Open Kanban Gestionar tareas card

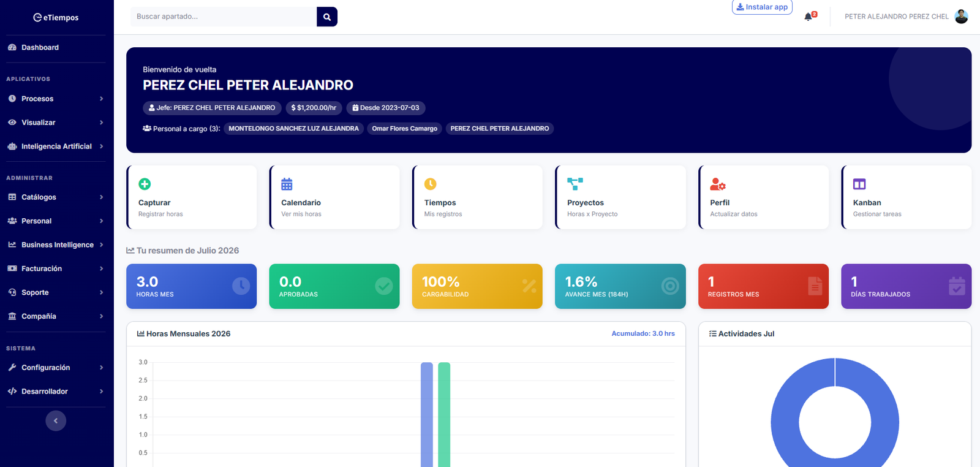point(907,197)
